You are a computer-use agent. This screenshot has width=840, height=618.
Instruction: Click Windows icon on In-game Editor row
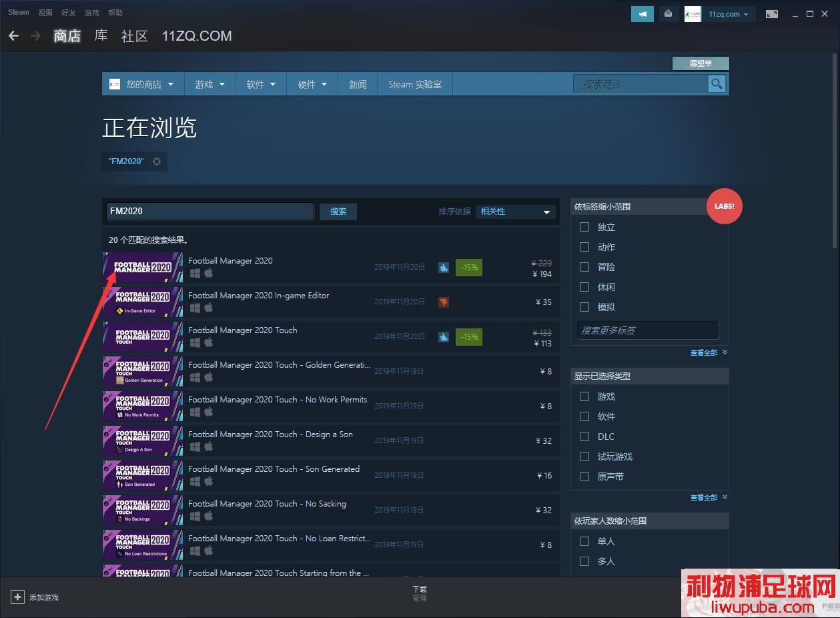195,308
